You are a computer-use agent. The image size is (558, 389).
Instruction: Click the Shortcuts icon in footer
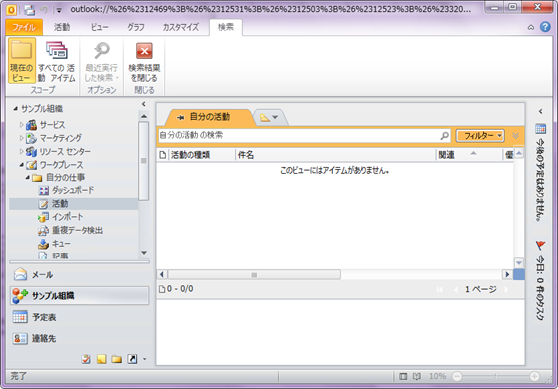click(132, 359)
